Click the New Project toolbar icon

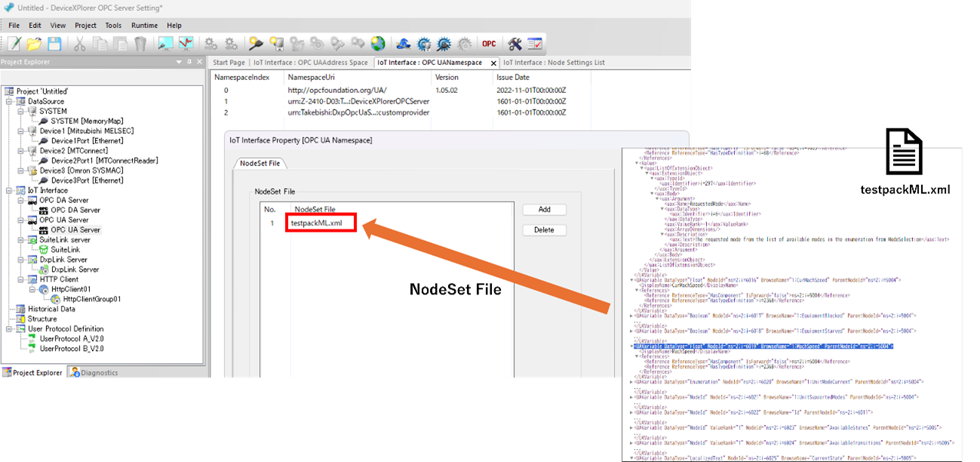[x=14, y=44]
